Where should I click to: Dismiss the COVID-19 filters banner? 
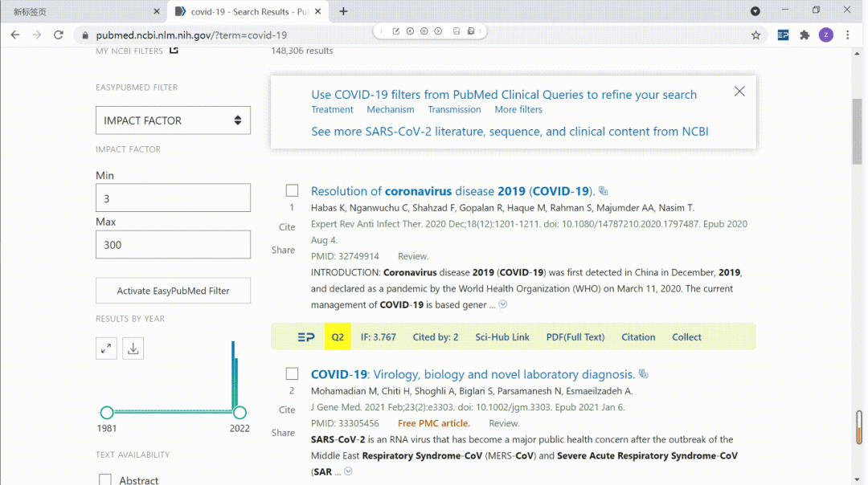tap(739, 92)
